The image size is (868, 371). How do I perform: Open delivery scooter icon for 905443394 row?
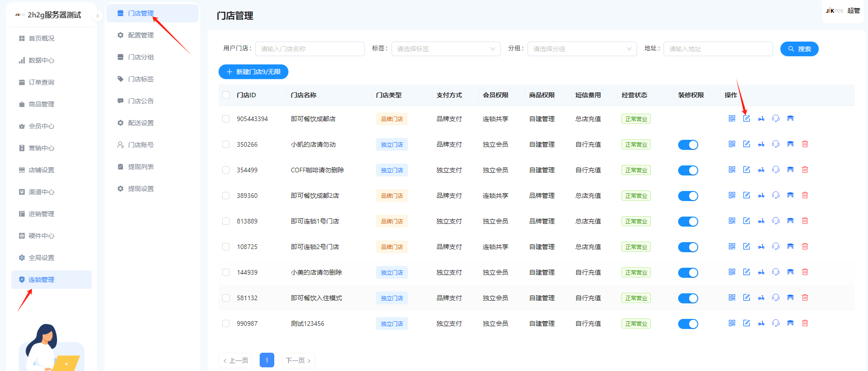761,118
